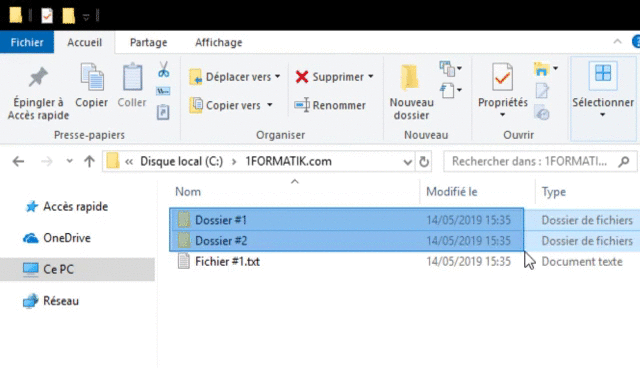Go up one folder level
Image resolution: width=640 pixels, height=368 pixels.
[89, 162]
